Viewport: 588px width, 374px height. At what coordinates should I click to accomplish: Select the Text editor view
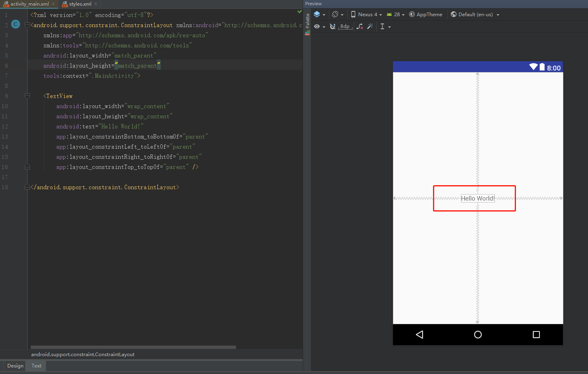point(36,365)
